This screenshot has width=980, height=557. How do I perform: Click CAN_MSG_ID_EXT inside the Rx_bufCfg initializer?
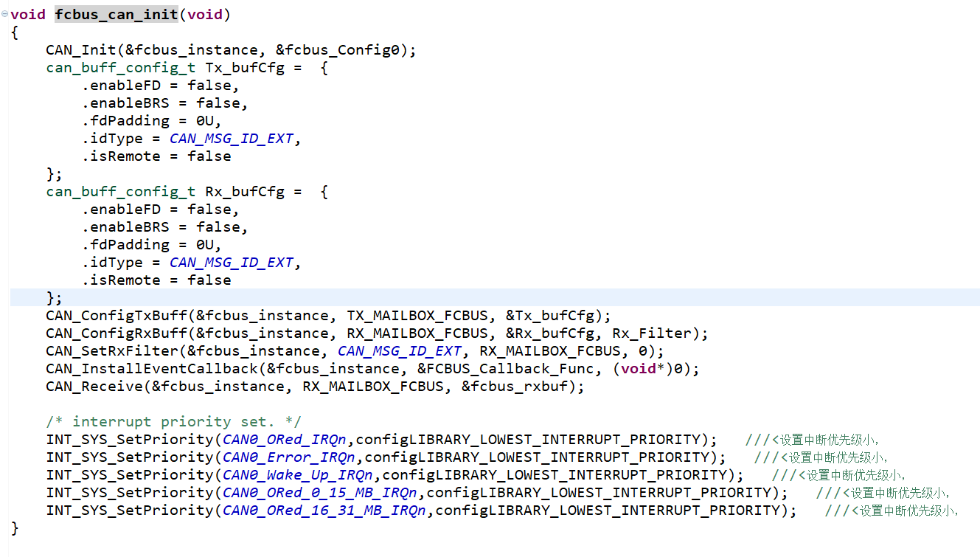(231, 262)
